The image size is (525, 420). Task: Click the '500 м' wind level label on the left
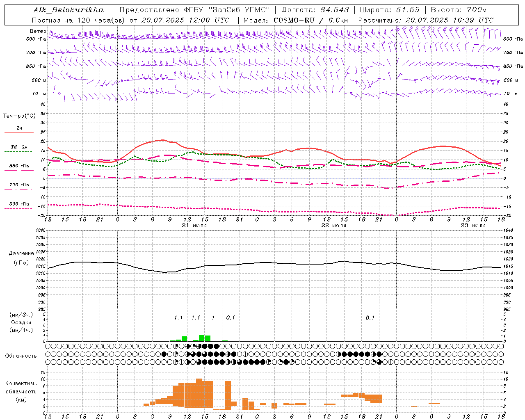39,80
